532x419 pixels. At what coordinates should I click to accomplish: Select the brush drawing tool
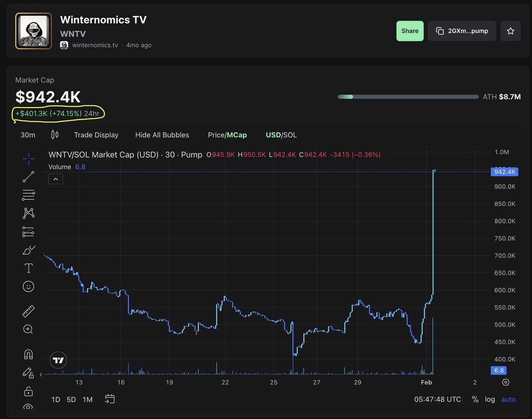click(x=28, y=250)
